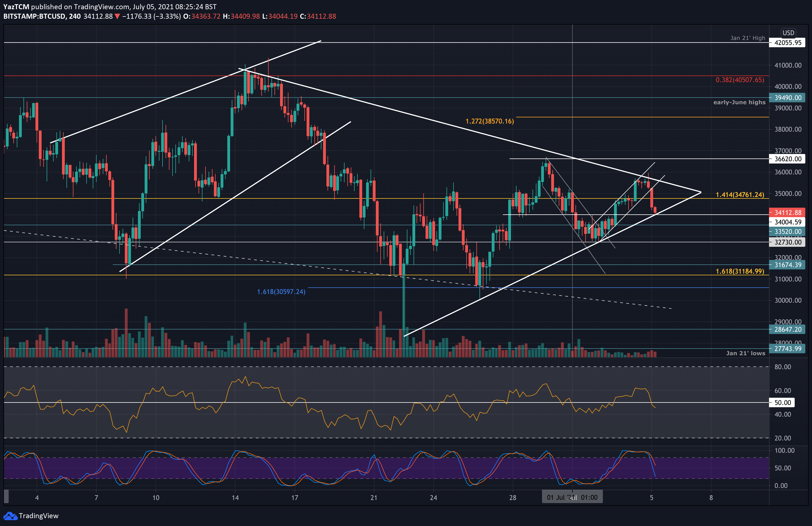Click the 1.414(34761.24) Fibonacci label
This screenshot has width=812, height=526.
click(740, 195)
